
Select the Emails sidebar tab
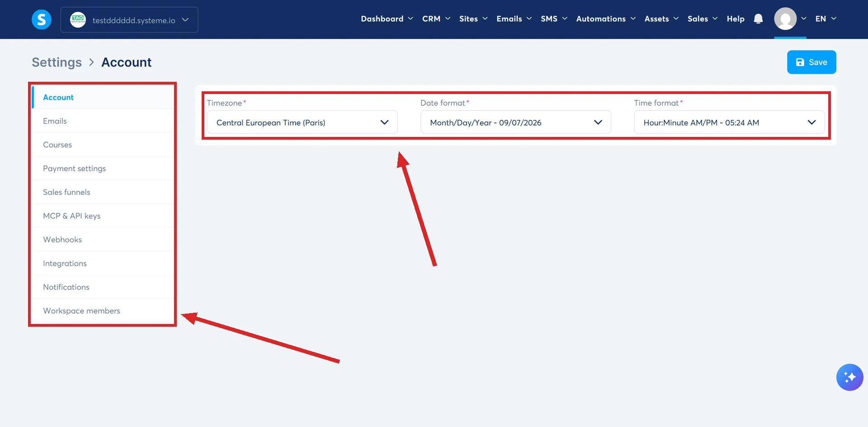pyautogui.click(x=103, y=121)
